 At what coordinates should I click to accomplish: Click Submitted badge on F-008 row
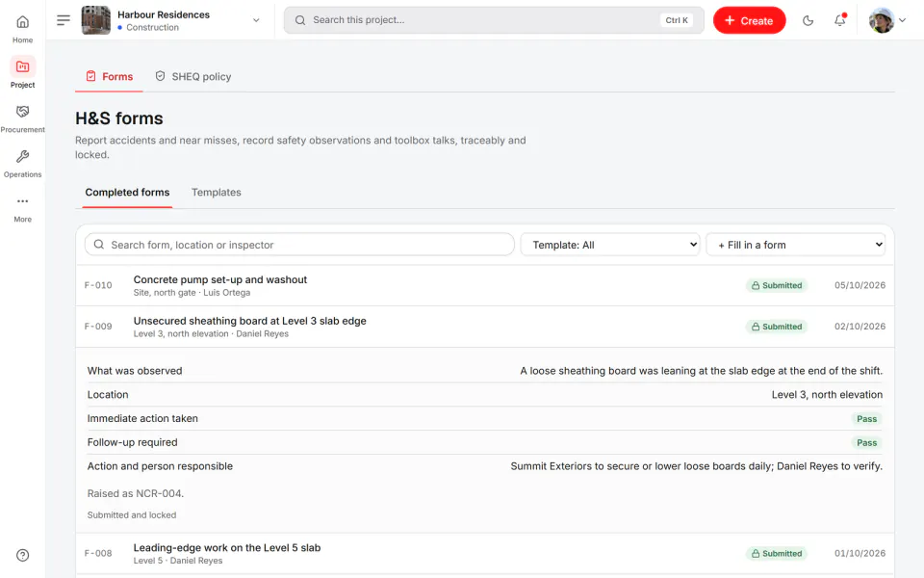coord(777,554)
